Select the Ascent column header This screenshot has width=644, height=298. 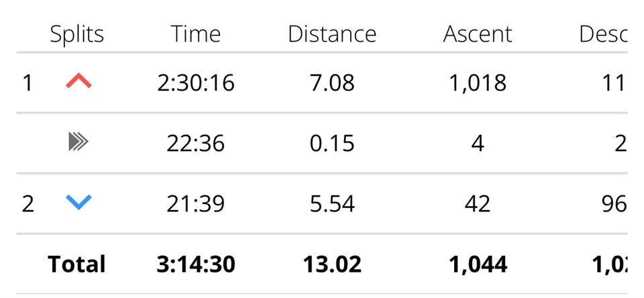[x=478, y=34]
